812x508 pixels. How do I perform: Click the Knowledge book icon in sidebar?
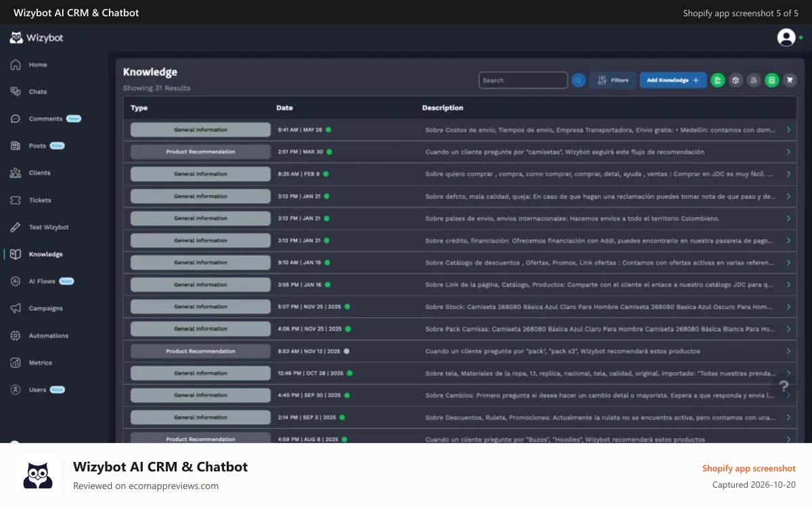(x=16, y=255)
